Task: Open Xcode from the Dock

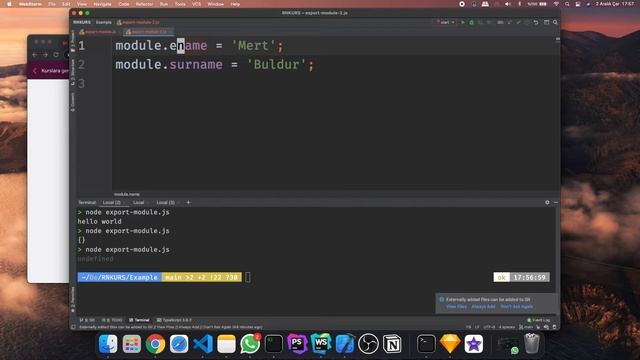Action: click(344, 344)
